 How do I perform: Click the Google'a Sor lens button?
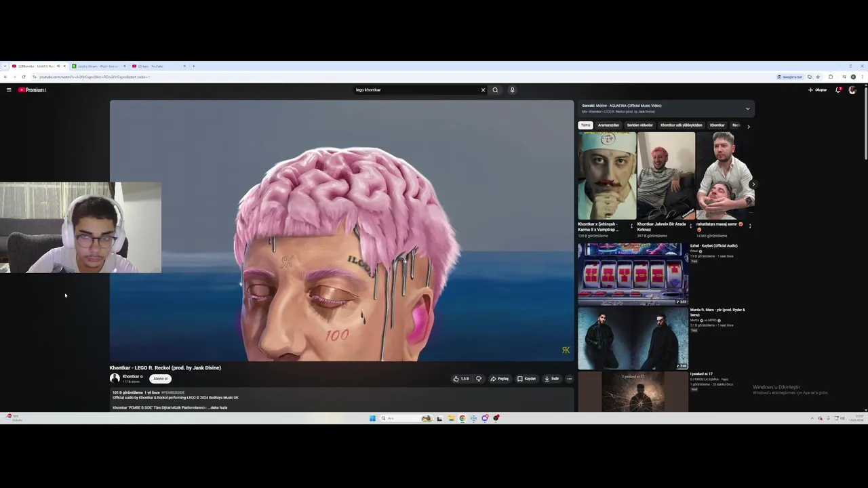point(790,77)
